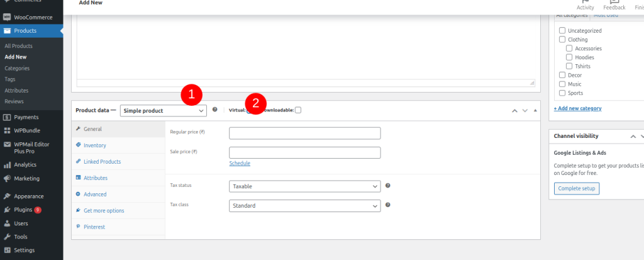This screenshot has width=644, height=260.
Task: Open the Categories submenu item
Action: click(x=17, y=68)
